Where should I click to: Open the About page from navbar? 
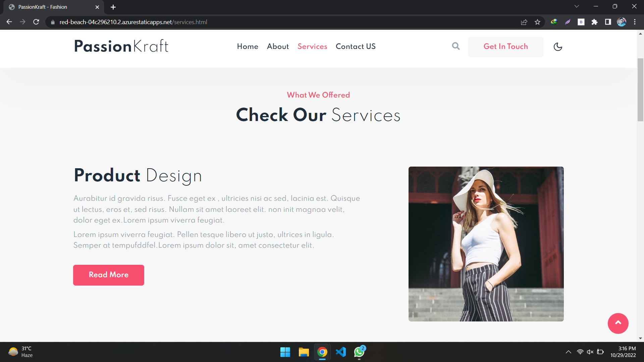tap(278, 47)
